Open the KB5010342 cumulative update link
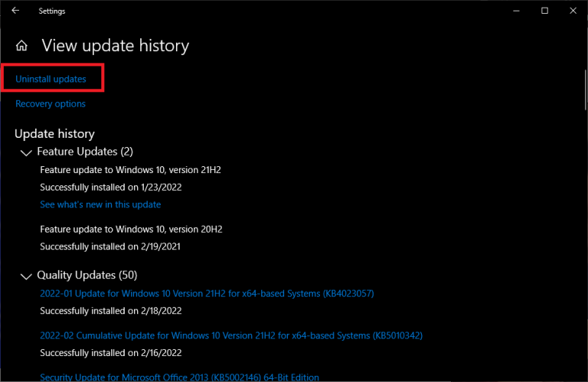Image resolution: width=588 pixels, height=382 pixels. tap(231, 335)
